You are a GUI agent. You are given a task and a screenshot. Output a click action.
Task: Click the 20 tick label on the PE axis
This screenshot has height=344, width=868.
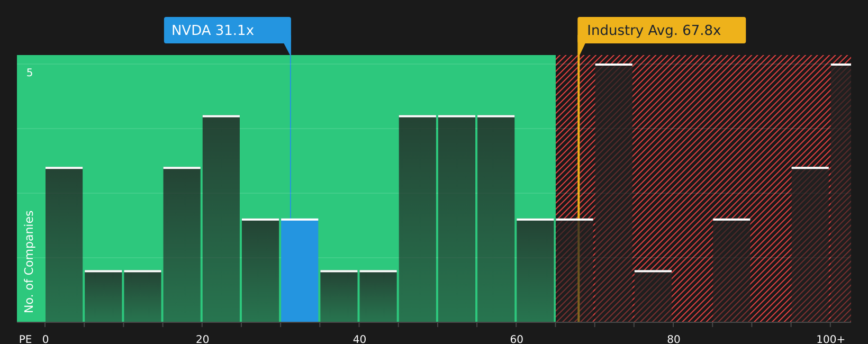click(203, 339)
